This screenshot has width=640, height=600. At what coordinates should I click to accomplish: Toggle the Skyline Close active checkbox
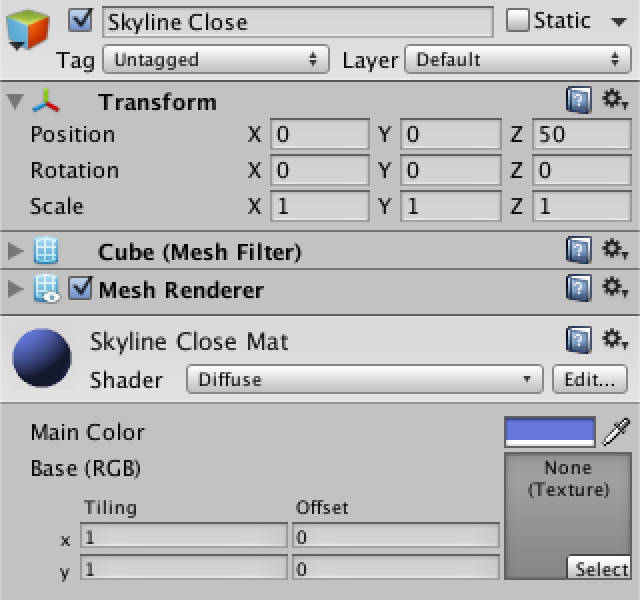point(80,20)
